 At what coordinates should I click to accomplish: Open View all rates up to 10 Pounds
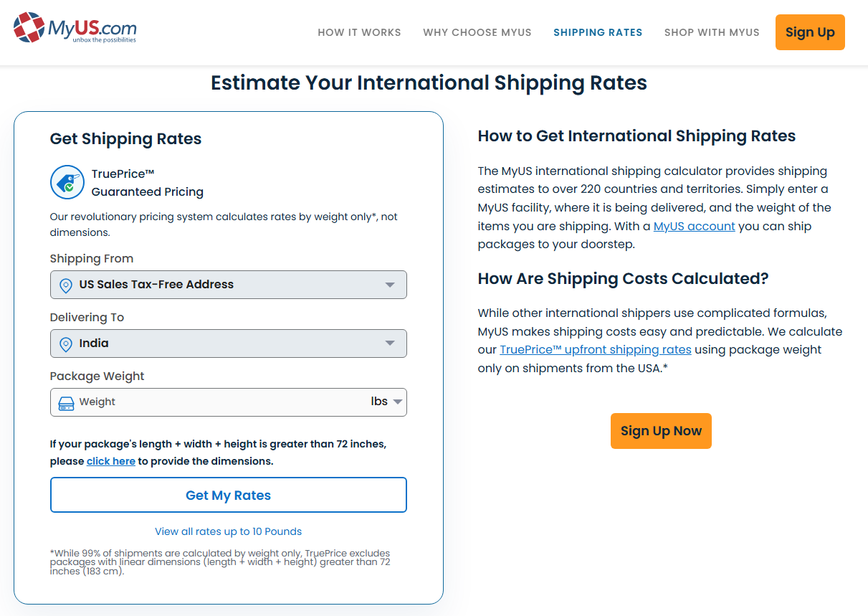(228, 531)
